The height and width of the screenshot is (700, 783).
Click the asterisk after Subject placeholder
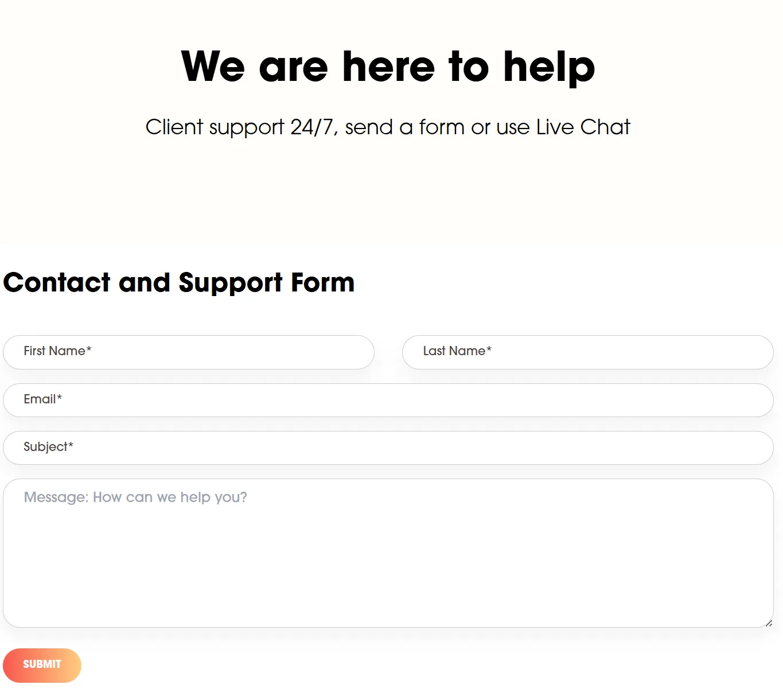click(71, 445)
